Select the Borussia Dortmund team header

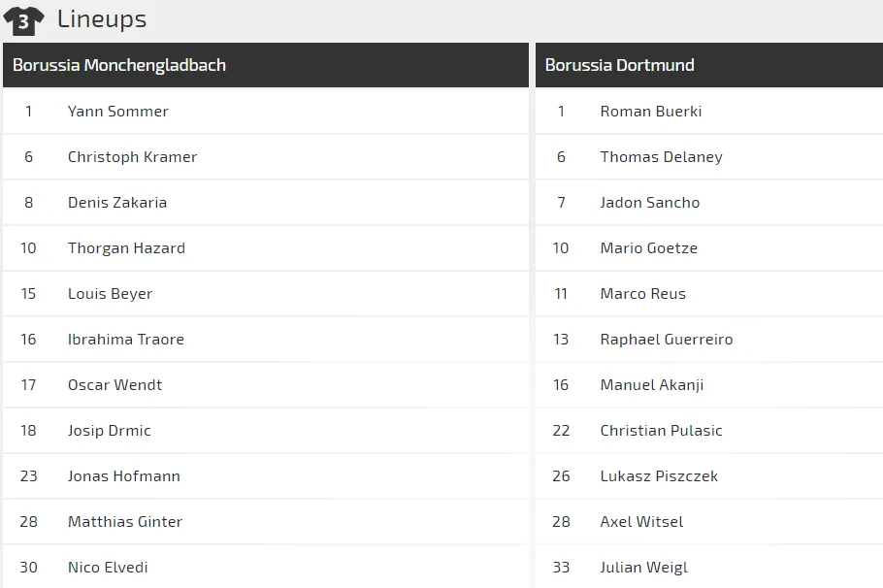620,65
